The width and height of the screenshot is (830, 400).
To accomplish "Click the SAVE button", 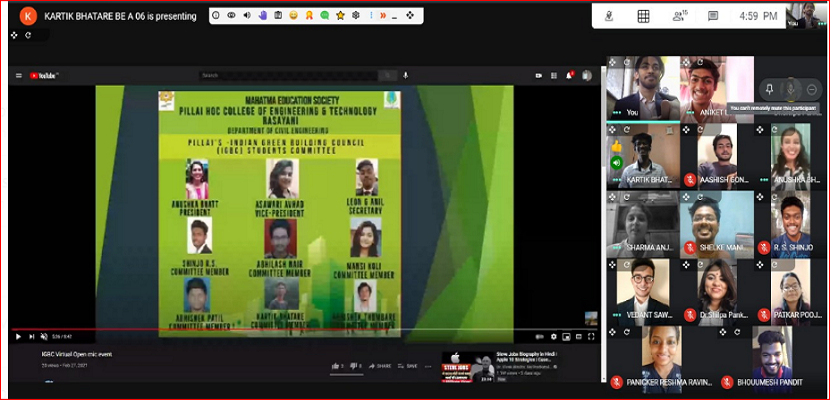I will pos(408,366).
